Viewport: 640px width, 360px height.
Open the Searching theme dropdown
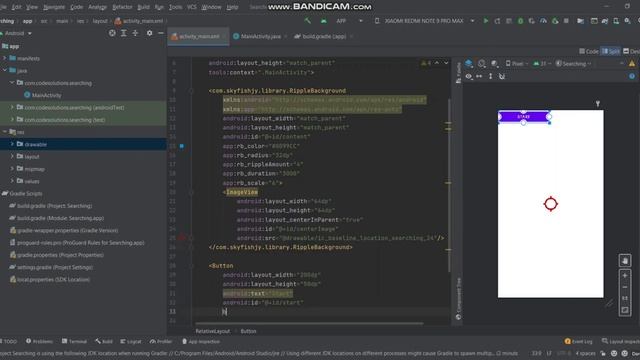573,64
